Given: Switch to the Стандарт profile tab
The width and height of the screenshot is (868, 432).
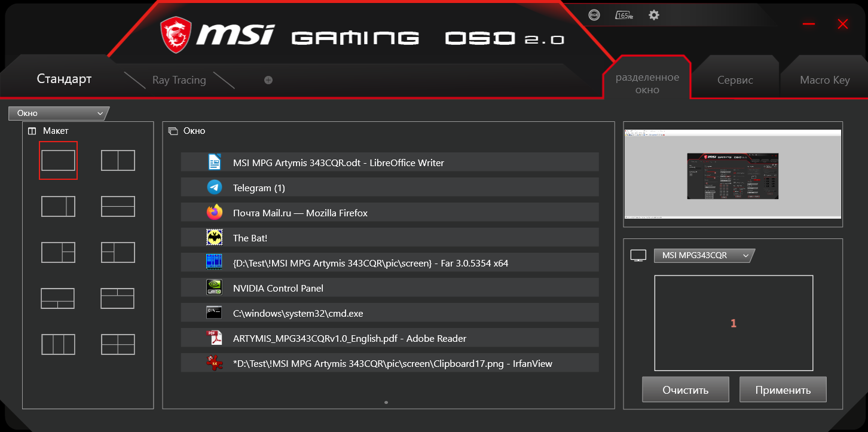Looking at the screenshot, I should 64,79.
